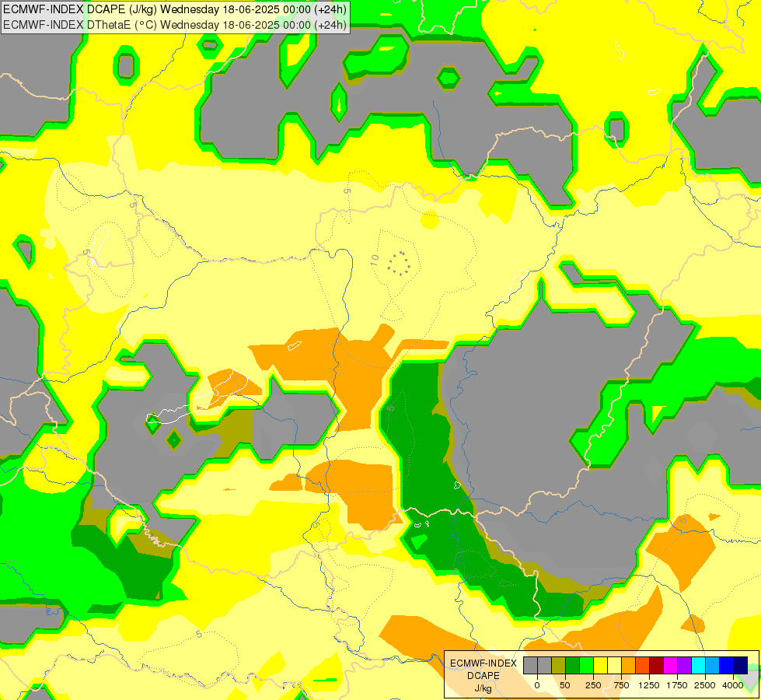
Task: Click the '2500' legend scale value
Action: 705,685
